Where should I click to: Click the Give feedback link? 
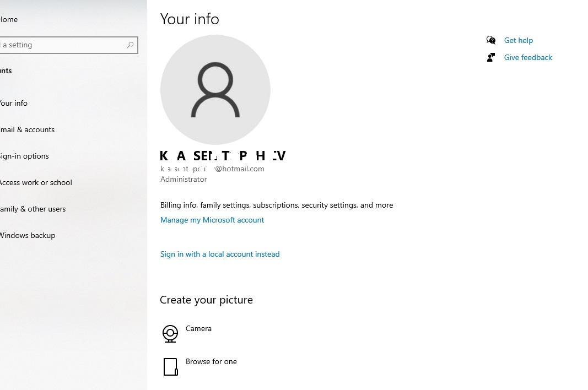(x=527, y=57)
